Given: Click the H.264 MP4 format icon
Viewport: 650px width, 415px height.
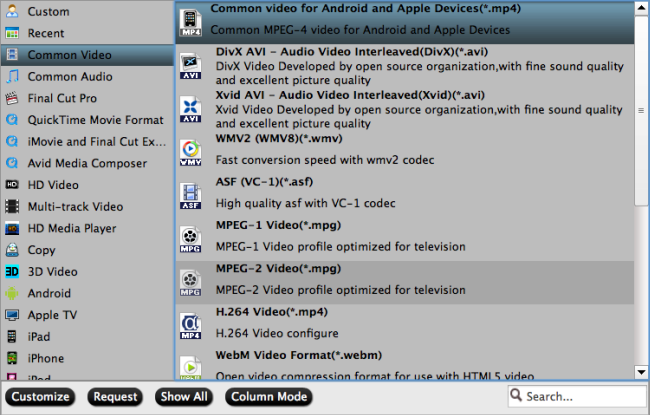Looking at the screenshot, I should pos(191,326).
